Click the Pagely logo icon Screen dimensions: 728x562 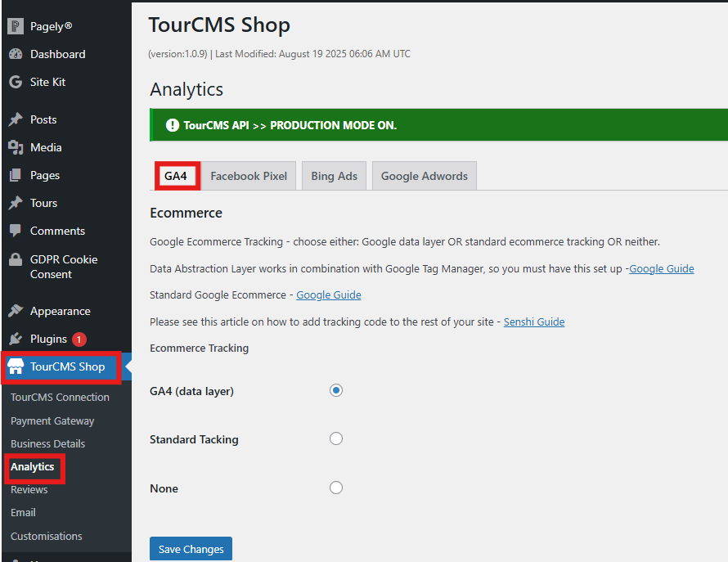click(x=16, y=26)
